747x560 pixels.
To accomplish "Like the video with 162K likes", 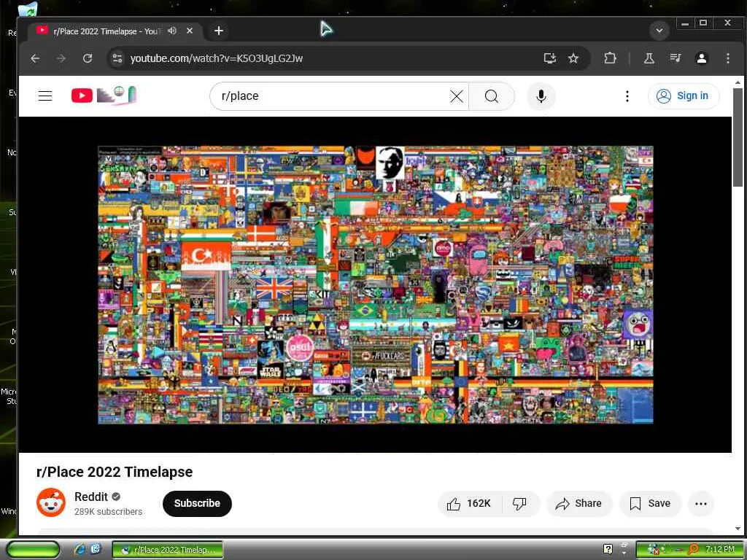I will pos(469,503).
